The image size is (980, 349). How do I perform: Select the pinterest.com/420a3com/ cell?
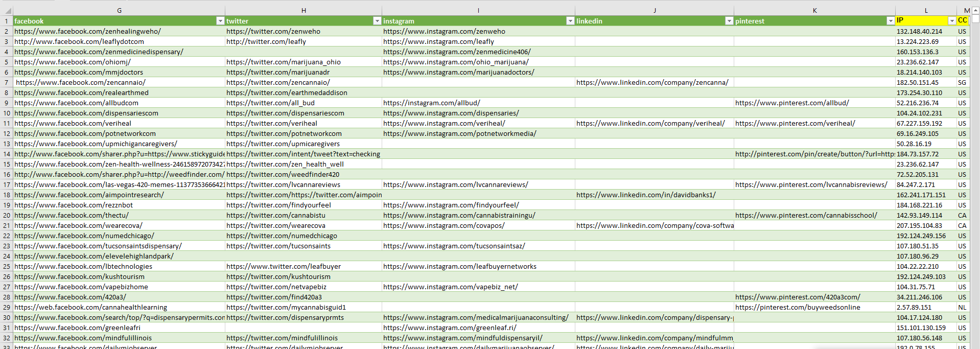(814, 297)
